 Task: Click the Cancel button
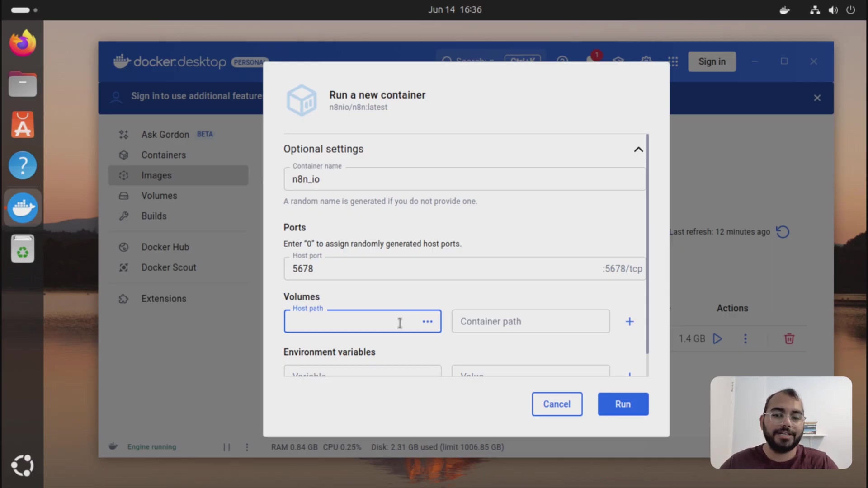[557, 404]
